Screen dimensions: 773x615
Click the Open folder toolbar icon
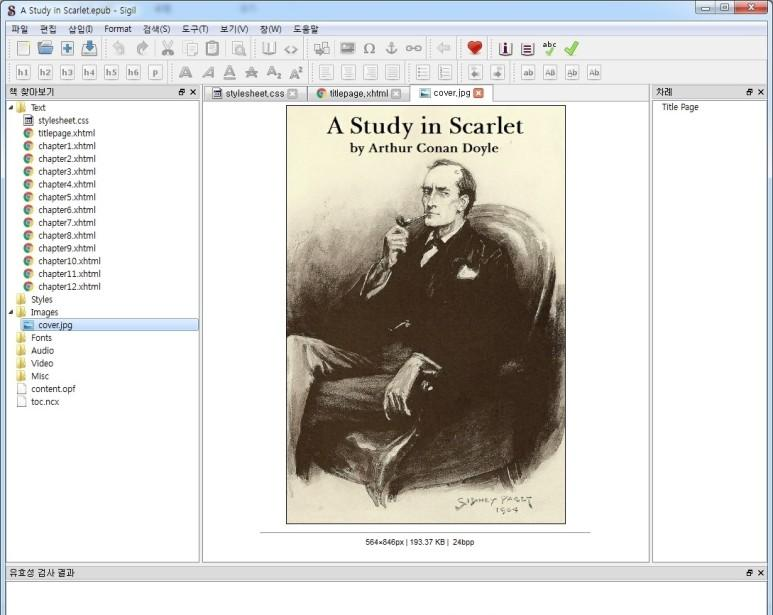(45, 48)
